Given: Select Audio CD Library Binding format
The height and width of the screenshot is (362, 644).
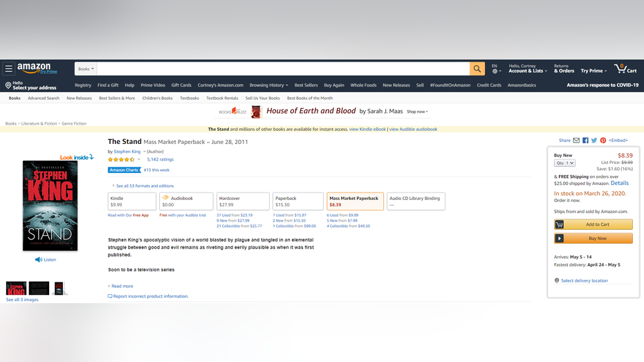Looking at the screenshot, I should click(416, 201).
